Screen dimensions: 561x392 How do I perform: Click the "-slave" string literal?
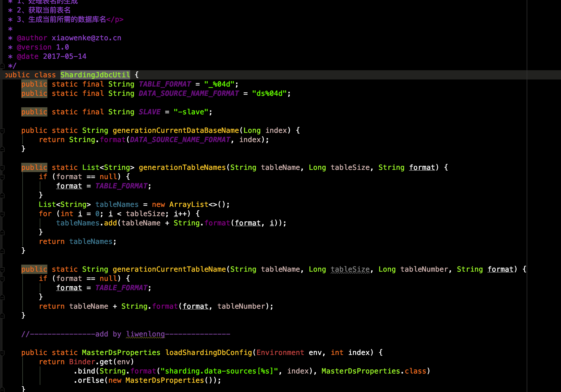point(191,112)
